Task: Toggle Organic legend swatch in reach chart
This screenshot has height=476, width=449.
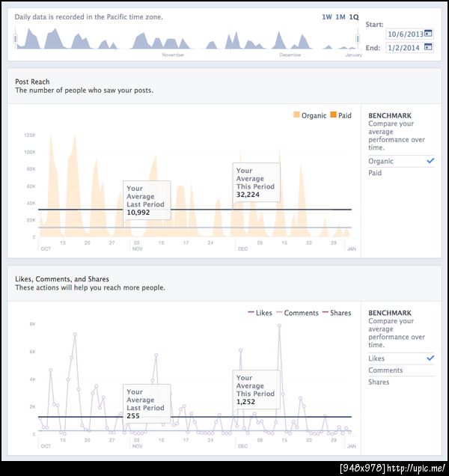Action: [x=296, y=115]
